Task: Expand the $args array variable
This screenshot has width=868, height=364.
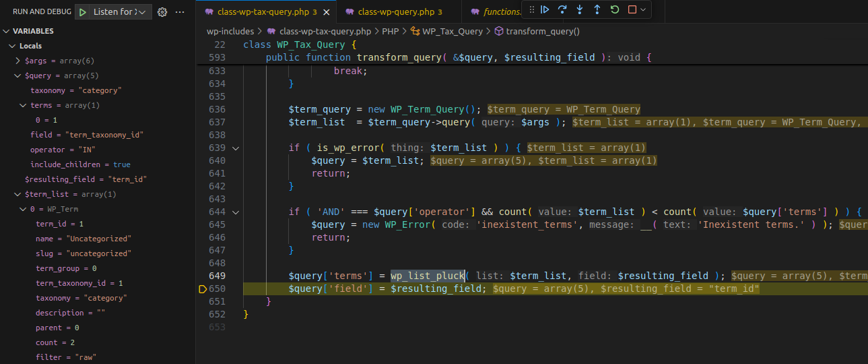Action: (18, 61)
